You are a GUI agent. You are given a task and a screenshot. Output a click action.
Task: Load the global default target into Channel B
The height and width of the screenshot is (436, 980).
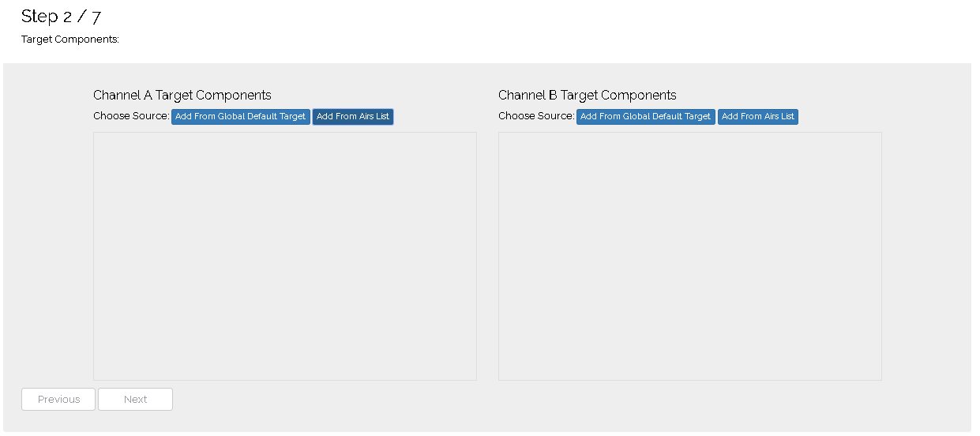point(645,117)
